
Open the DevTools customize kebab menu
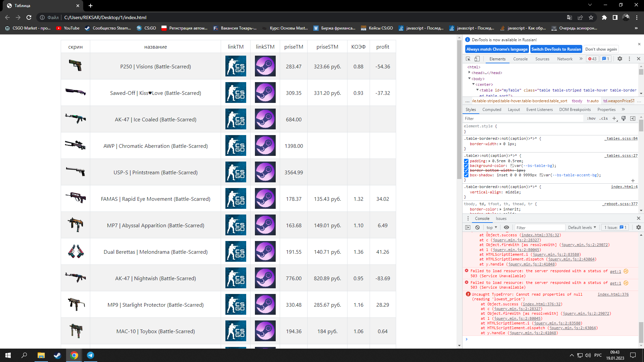click(629, 59)
